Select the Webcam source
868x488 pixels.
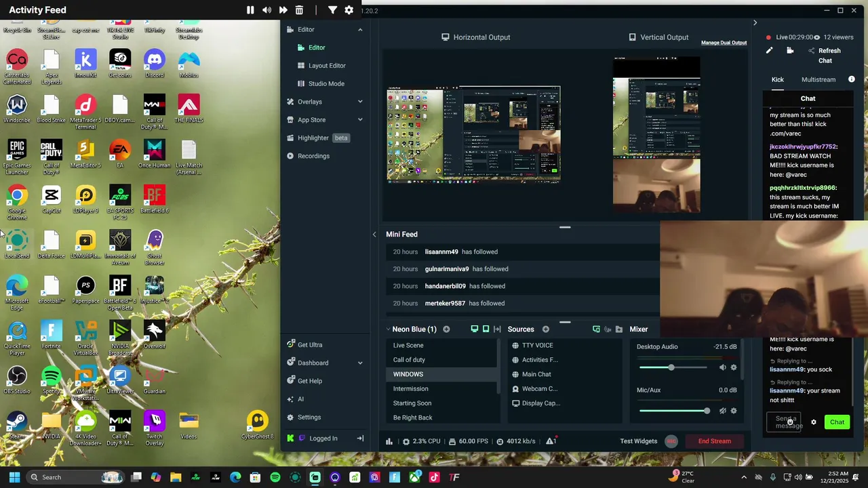point(566,389)
